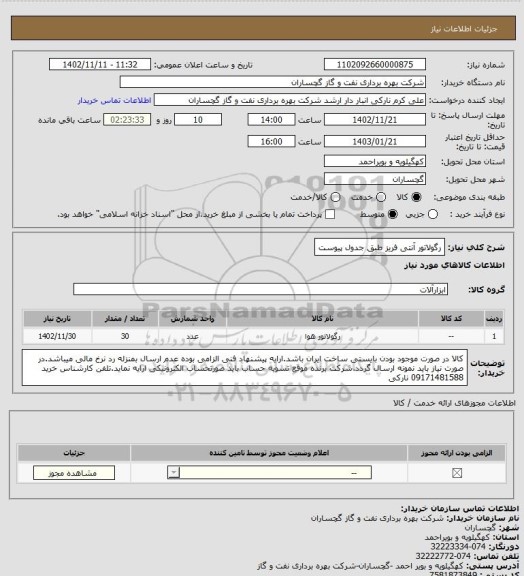
Task: Click the تاریخ نیاز column header
Action: point(57,319)
